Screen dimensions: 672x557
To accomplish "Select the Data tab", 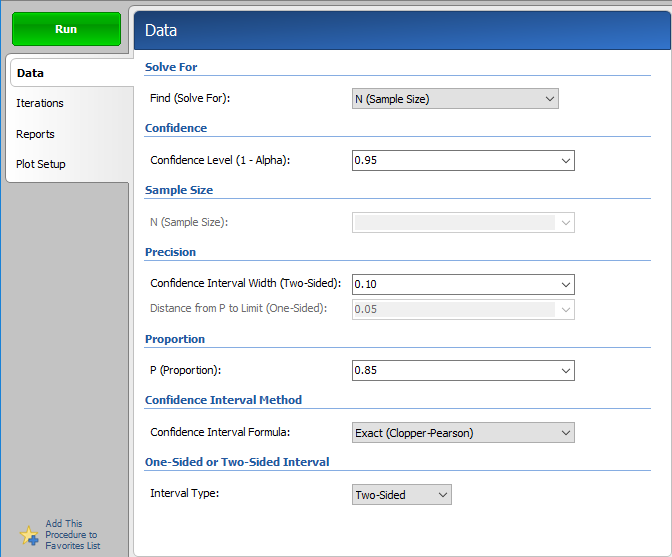I will 30,73.
